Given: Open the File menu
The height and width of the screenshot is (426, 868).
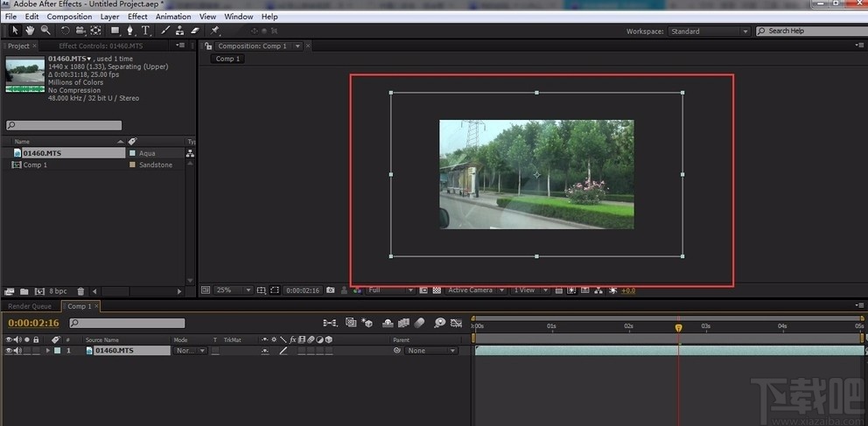Looking at the screenshot, I should (x=10, y=17).
